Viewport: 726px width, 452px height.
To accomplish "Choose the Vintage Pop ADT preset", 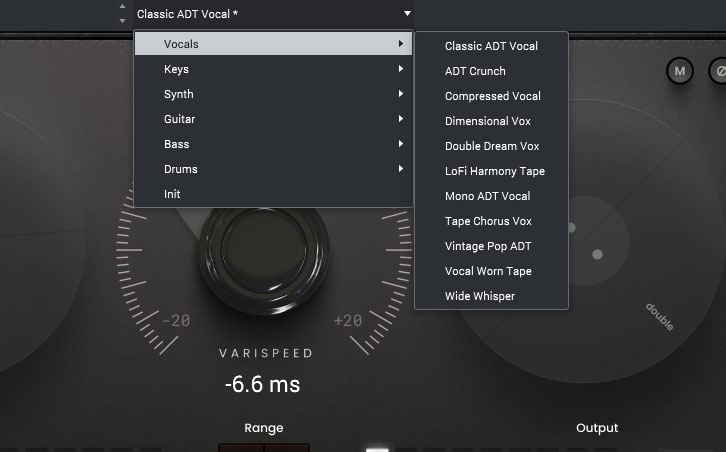I will point(488,246).
